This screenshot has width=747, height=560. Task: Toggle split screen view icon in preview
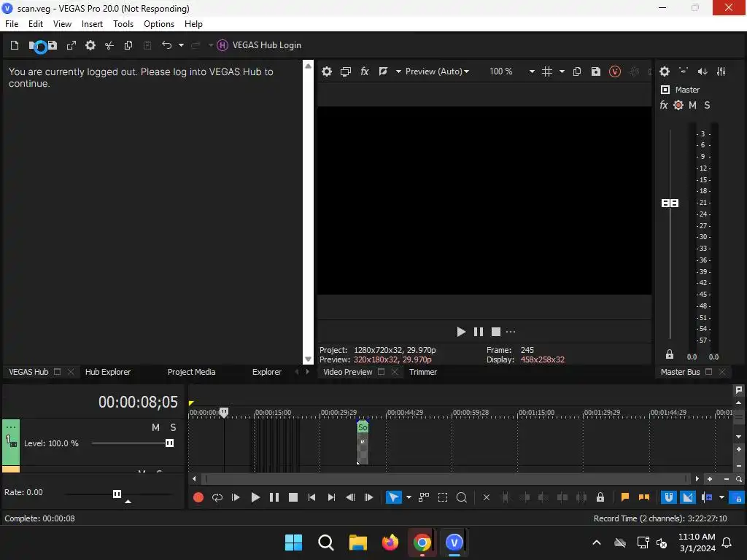coord(383,71)
